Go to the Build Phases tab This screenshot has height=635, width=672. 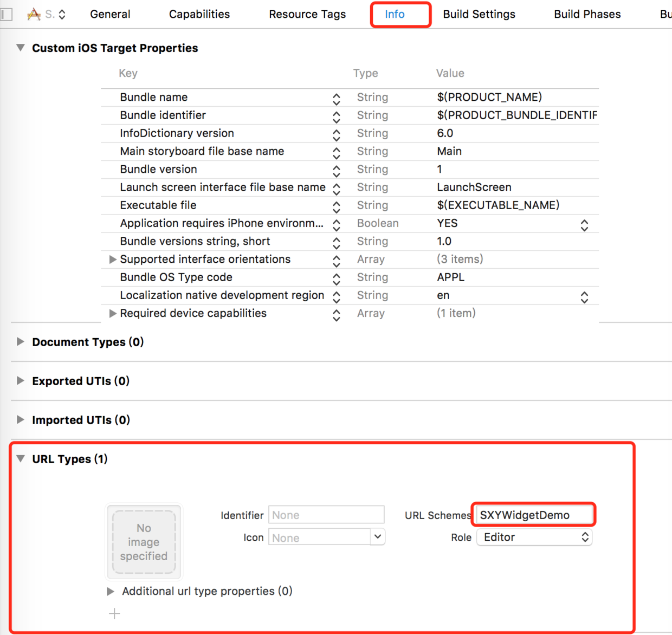[x=587, y=14]
